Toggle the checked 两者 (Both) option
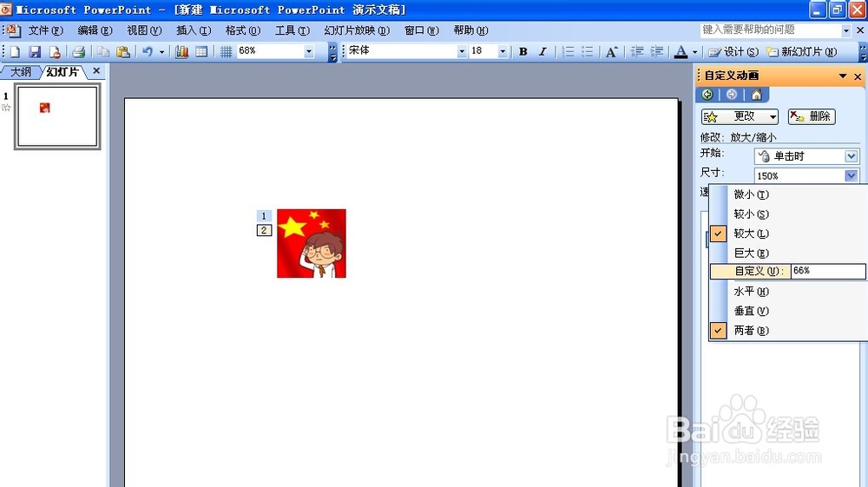This screenshot has width=868, height=487. [x=788, y=331]
